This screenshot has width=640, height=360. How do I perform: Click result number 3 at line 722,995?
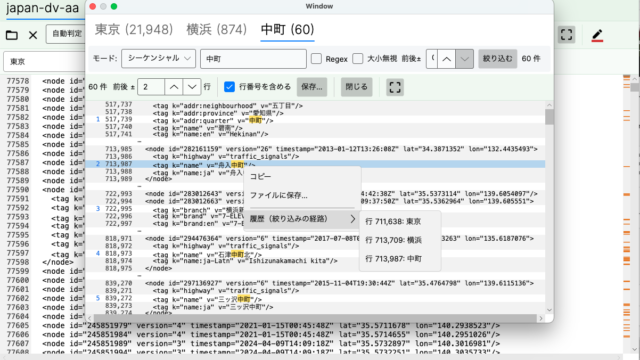[98, 209]
